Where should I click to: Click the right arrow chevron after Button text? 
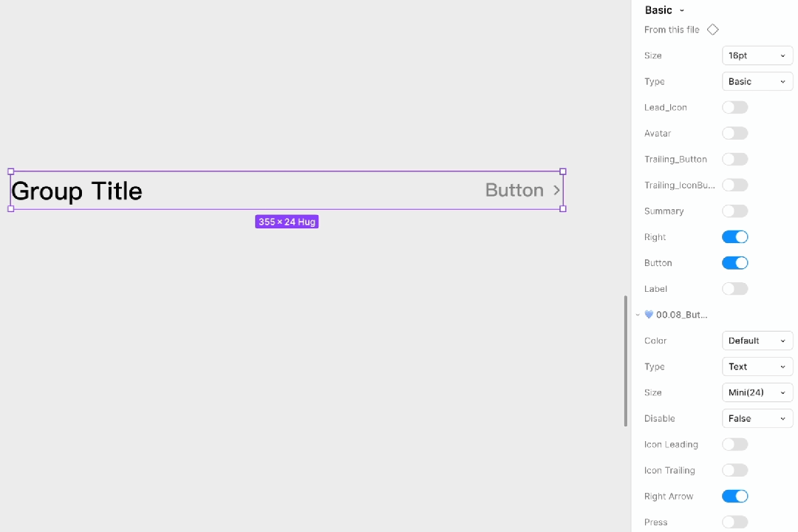pyautogui.click(x=557, y=191)
